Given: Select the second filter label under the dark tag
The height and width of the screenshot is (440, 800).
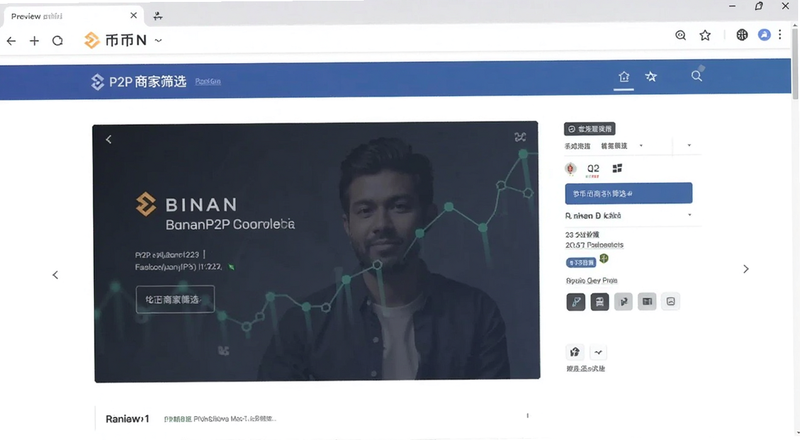Looking at the screenshot, I should pyautogui.click(x=614, y=146).
